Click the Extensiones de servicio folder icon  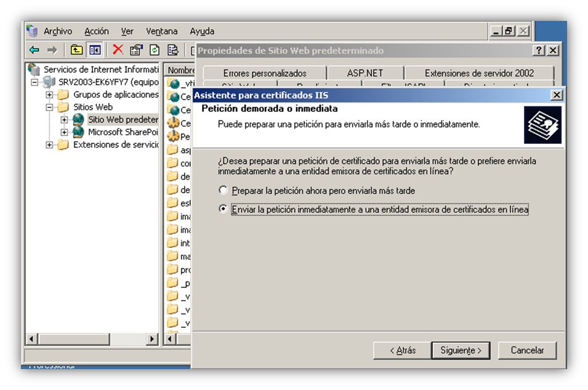63,145
